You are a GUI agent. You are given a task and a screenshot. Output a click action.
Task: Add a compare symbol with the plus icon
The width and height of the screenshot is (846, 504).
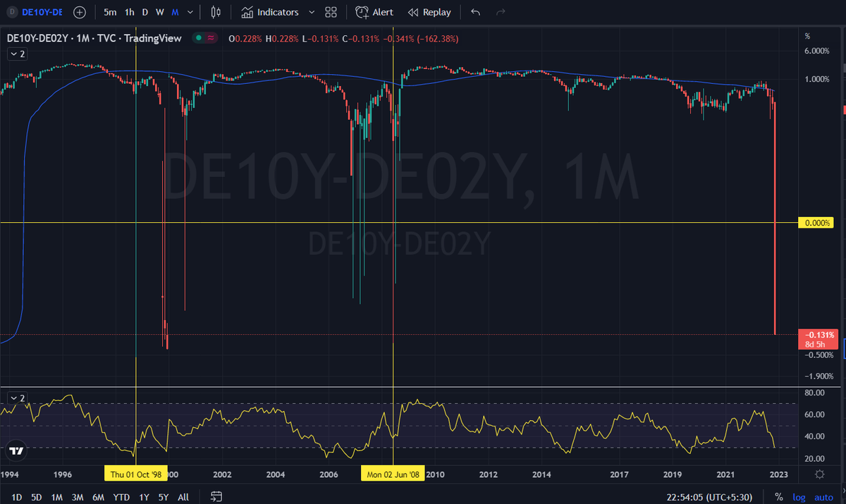click(x=80, y=12)
